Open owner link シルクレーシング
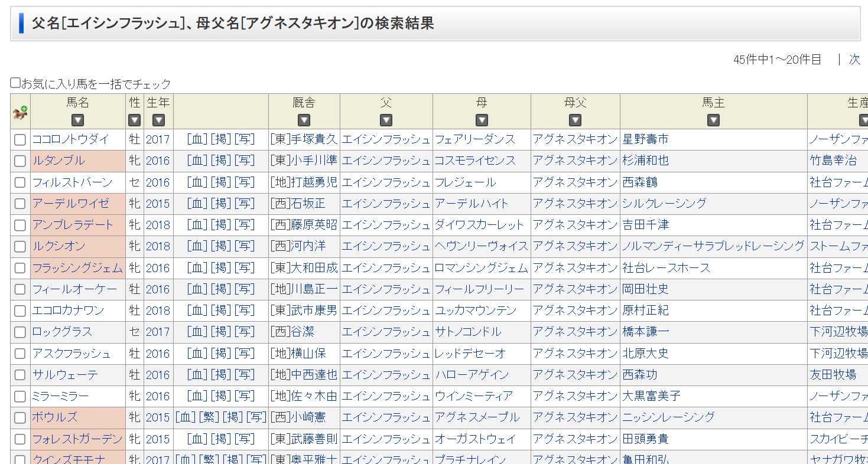This screenshot has height=464, width=868. tap(664, 204)
